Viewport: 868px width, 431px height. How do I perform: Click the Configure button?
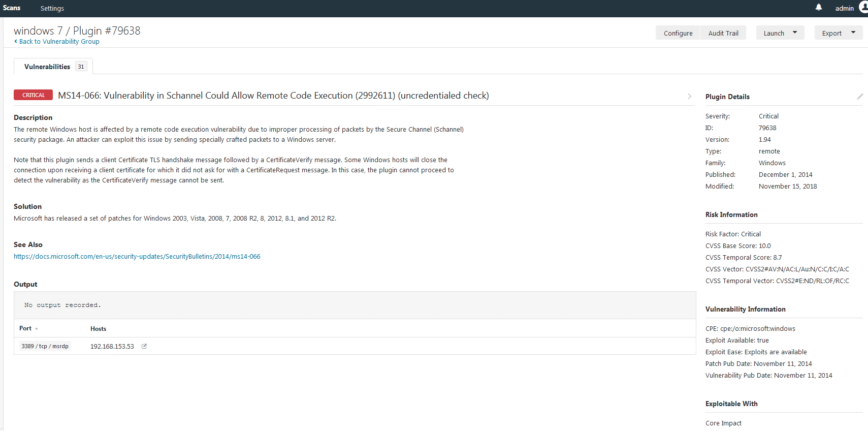pyautogui.click(x=678, y=33)
